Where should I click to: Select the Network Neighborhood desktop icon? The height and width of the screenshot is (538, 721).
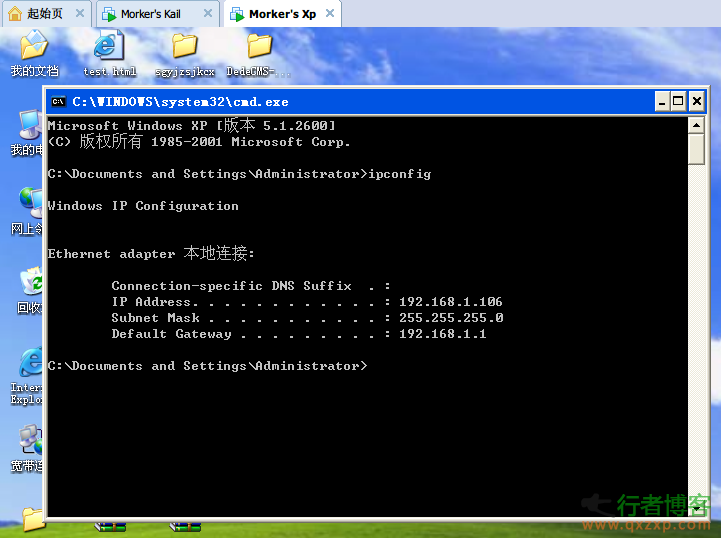pyautogui.click(x=28, y=211)
